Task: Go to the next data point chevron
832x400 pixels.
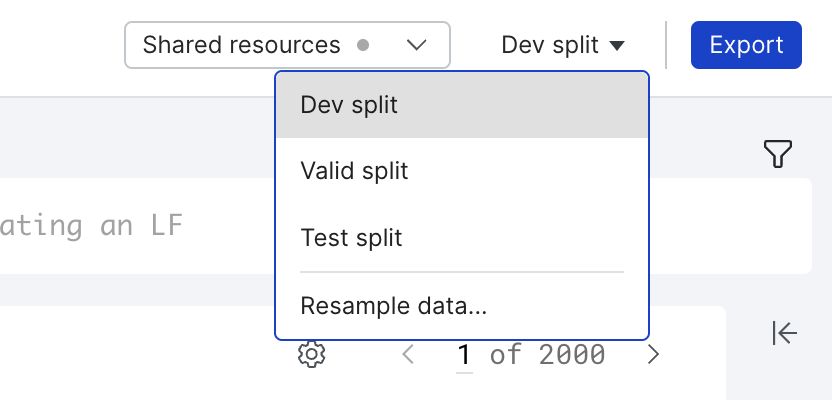Action: (x=653, y=354)
